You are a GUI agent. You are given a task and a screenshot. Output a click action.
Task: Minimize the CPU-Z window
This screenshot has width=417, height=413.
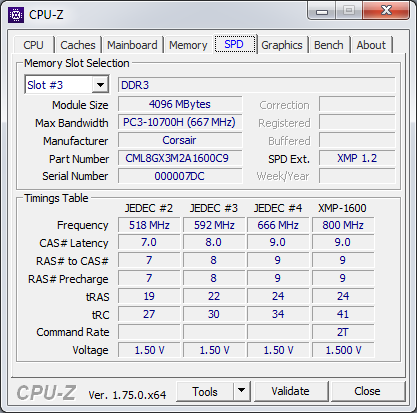(x=322, y=11)
